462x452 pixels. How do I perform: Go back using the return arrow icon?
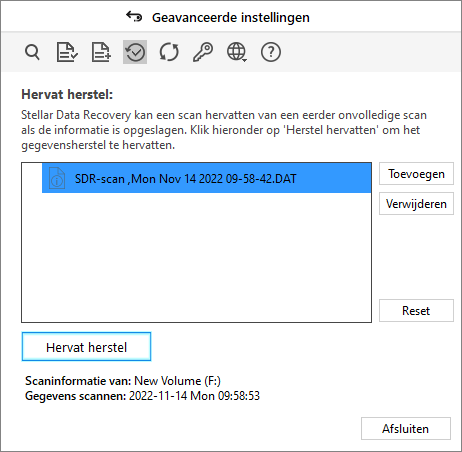134,16
